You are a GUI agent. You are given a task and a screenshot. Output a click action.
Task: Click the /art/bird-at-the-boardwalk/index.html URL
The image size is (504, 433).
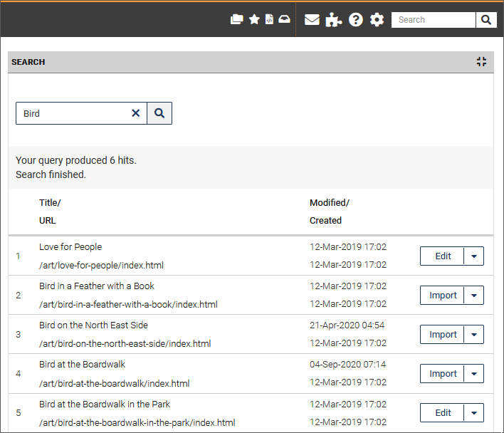115,384
